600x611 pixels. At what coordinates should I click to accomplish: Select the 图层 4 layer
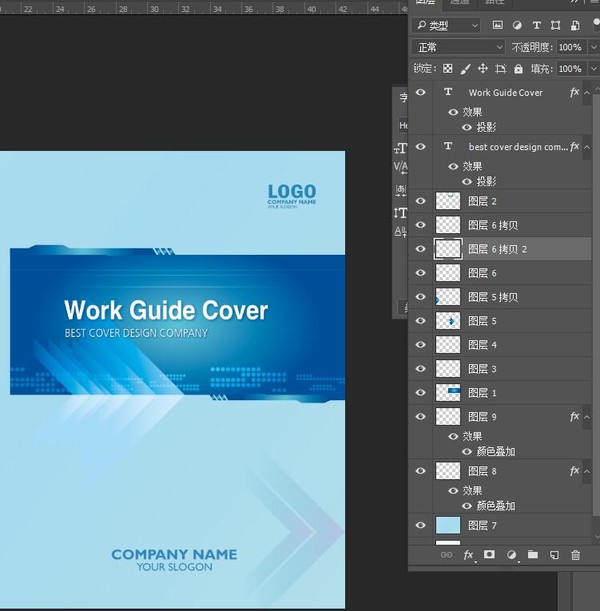[500, 345]
